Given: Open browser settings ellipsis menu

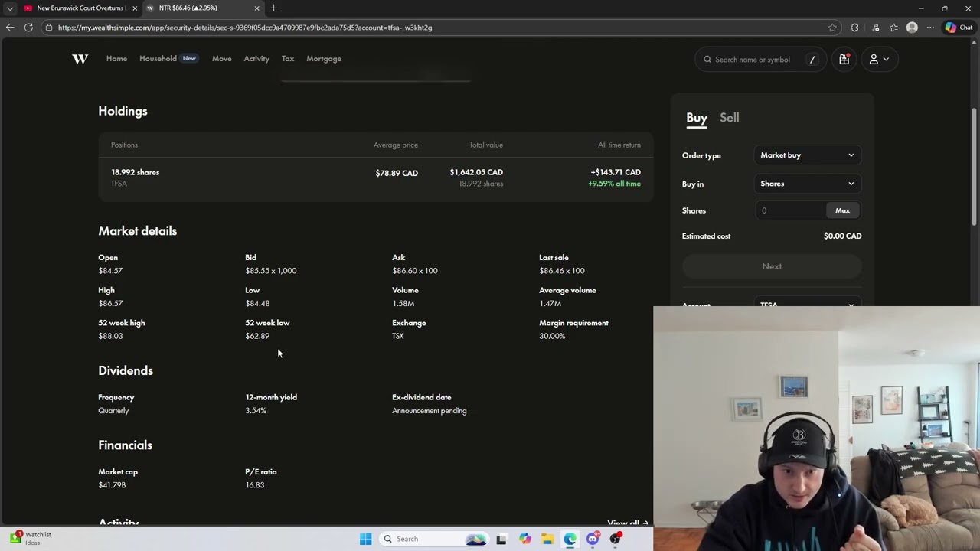Looking at the screenshot, I should [x=930, y=28].
